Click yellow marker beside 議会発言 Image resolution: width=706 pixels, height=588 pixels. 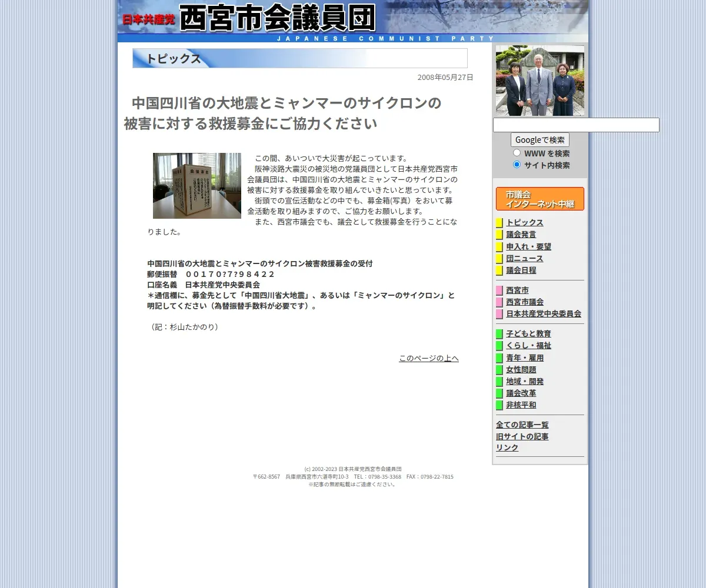pos(499,235)
